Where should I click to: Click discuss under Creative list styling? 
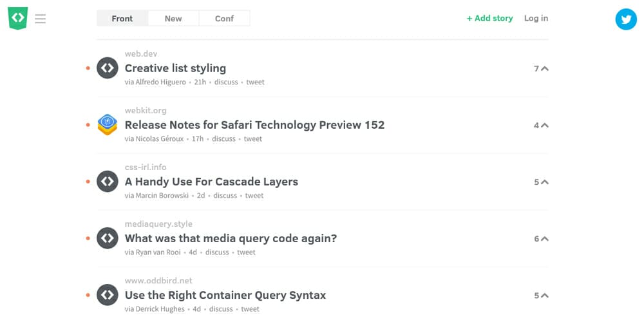click(226, 82)
